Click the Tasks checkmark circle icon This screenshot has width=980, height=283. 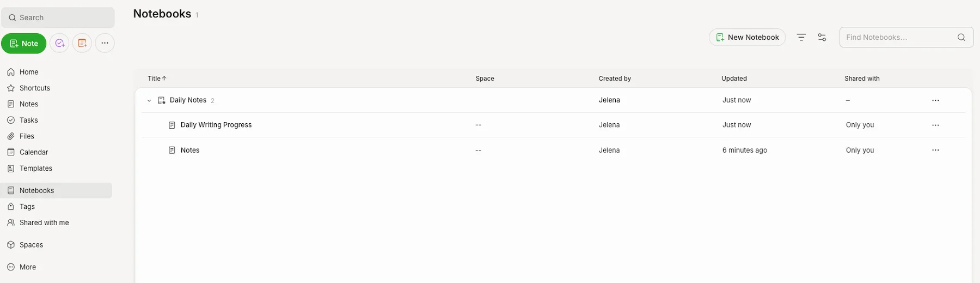pos(11,120)
